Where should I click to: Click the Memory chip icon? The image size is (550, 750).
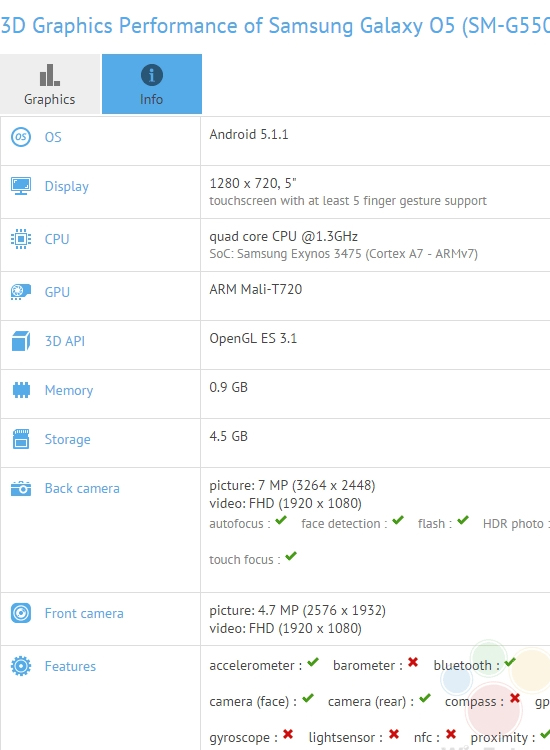click(x=21, y=390)
